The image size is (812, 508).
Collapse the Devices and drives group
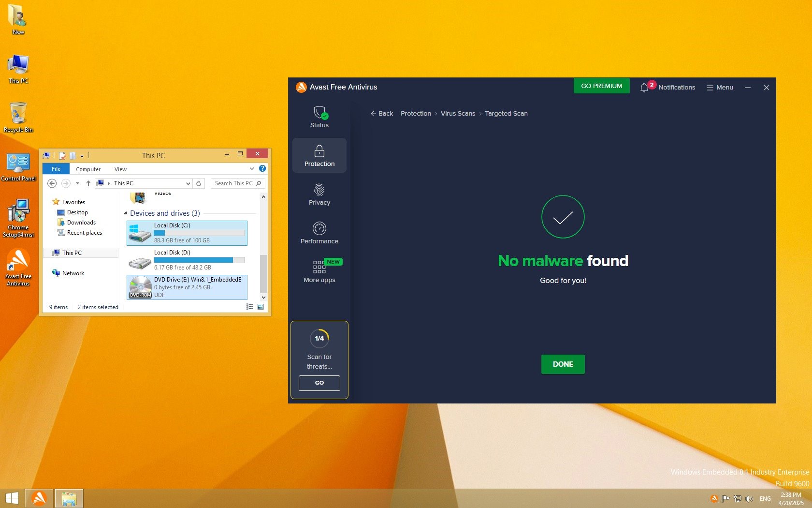point(125,213)
